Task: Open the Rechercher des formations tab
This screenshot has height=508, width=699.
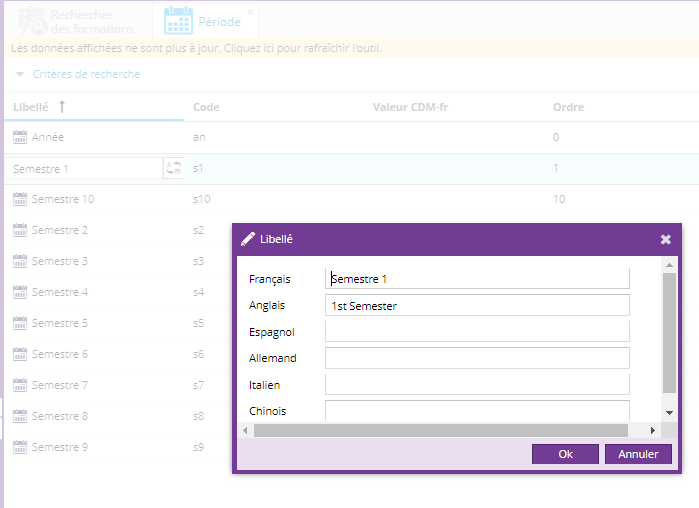Action: click(76, 22)
